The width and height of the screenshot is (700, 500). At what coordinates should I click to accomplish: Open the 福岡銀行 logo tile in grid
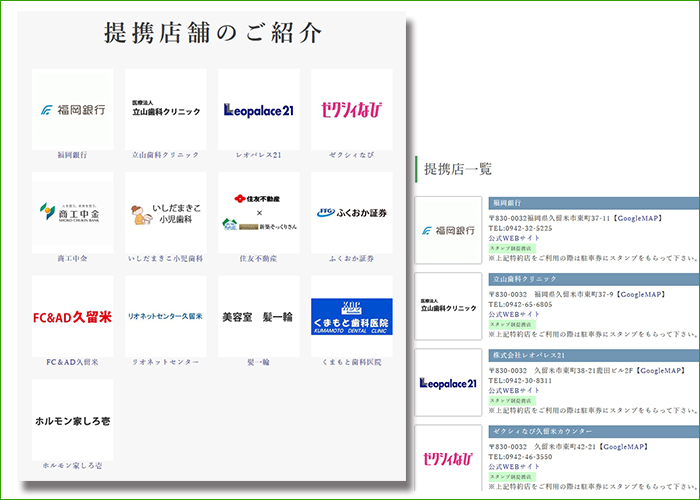72,109
